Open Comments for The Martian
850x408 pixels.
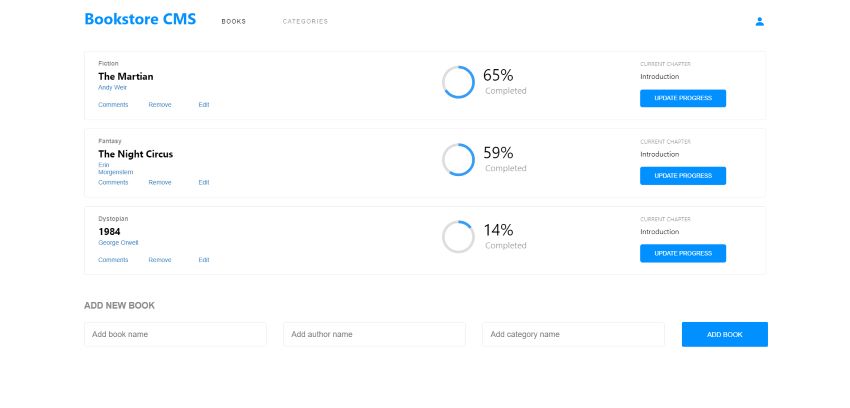(113, 105)
